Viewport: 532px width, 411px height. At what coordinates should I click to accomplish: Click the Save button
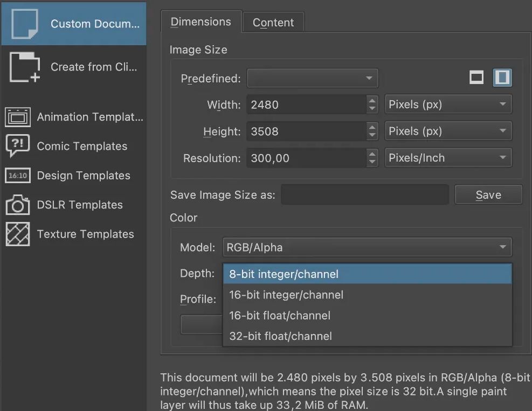pos(488,194)
